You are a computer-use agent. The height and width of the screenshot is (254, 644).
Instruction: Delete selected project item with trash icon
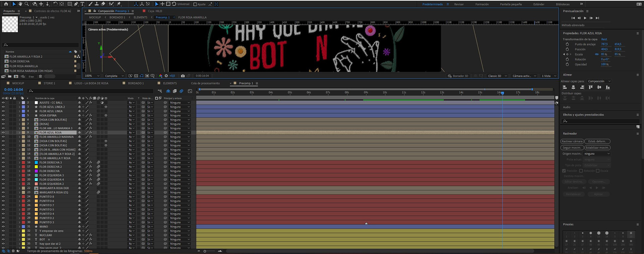click(x=40, y=76)
